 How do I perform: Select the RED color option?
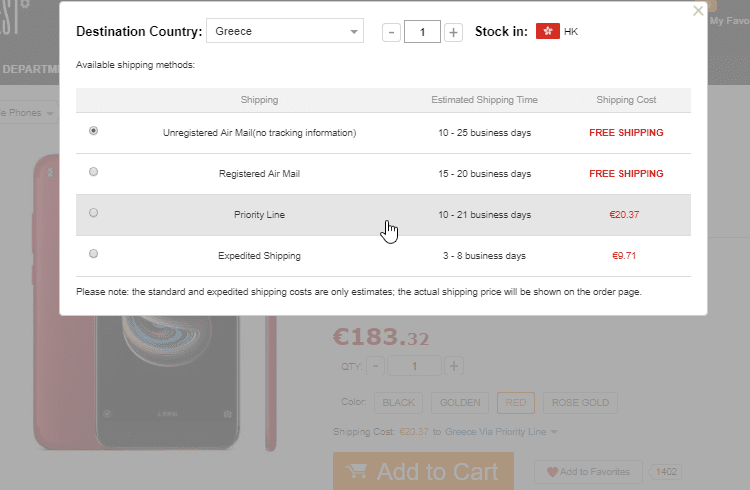pyautogui.click(x=516, y=403)
